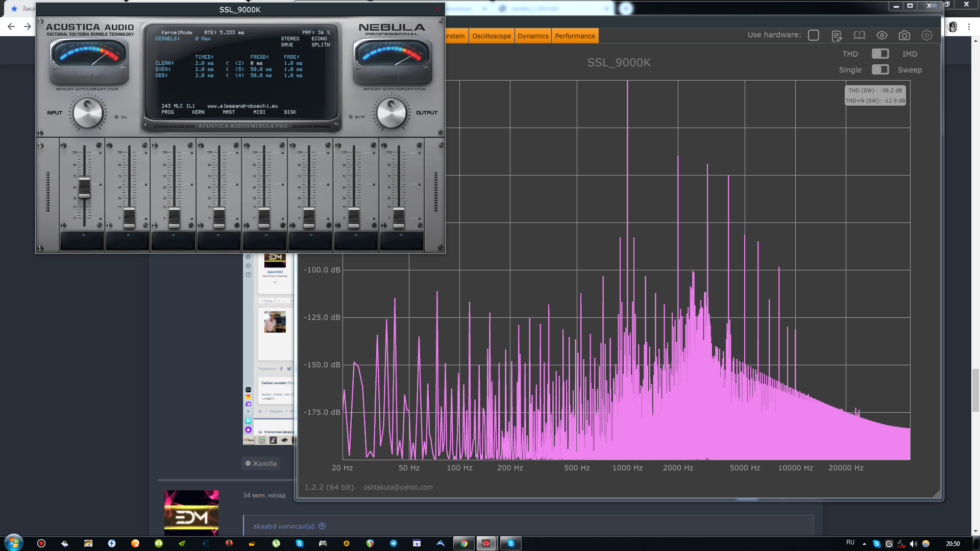This screenshot has width=980, height=551.
Task: Click the Input VU meter
Action: click(89, 60)
